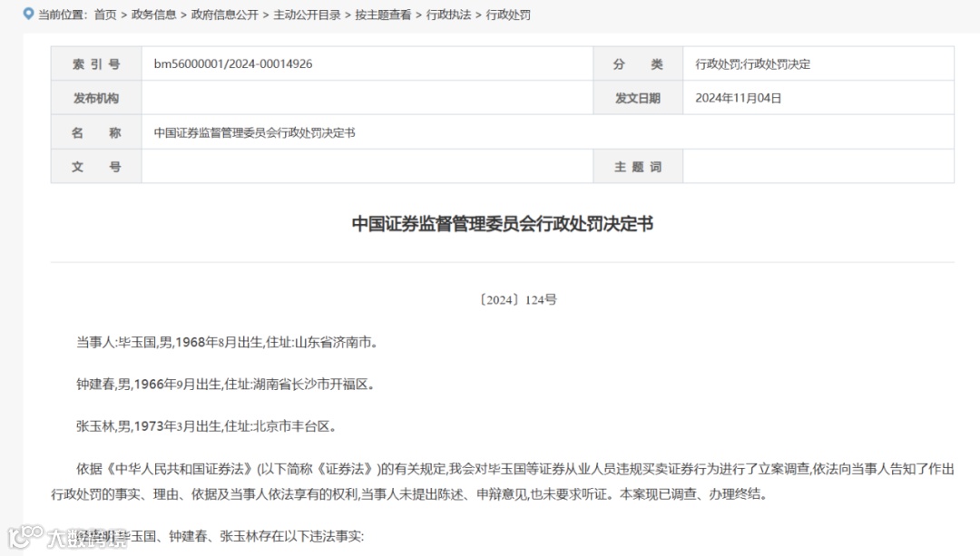
Task: Click the 索引号 label cell
Action: point(96,63)
